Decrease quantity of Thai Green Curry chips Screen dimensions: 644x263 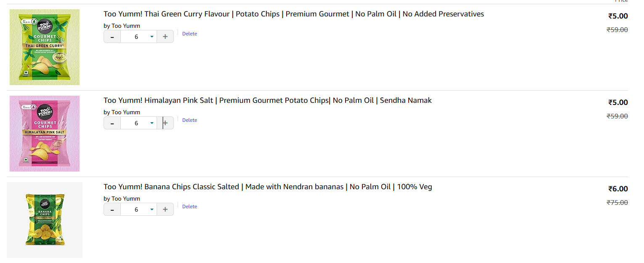[112, 37]
